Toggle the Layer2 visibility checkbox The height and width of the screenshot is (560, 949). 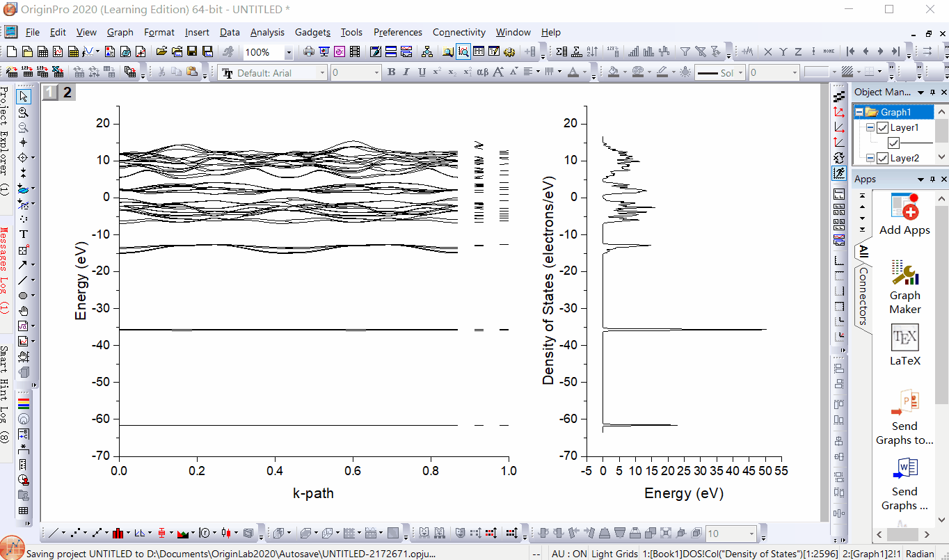pyautogui.click(x=883, y=159)
